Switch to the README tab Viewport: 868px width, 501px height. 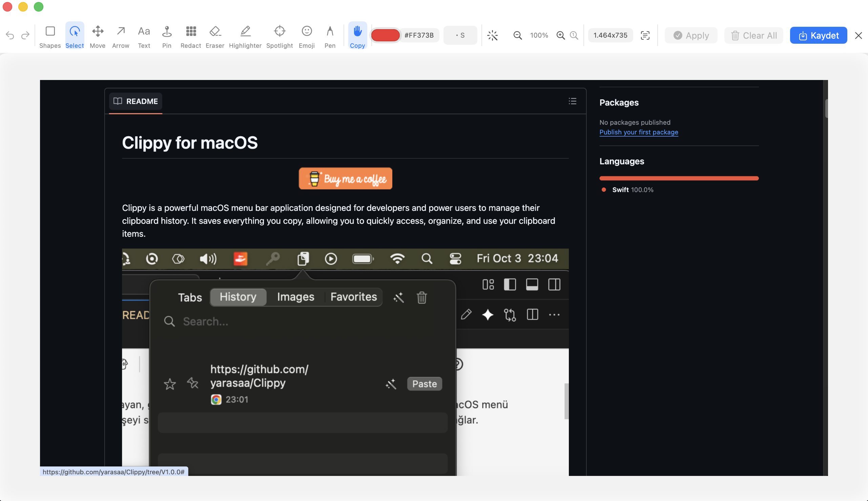tap(135, 101)
